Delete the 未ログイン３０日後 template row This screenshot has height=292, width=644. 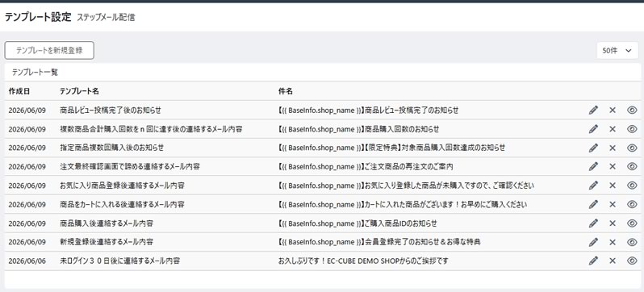pos(613,261)
